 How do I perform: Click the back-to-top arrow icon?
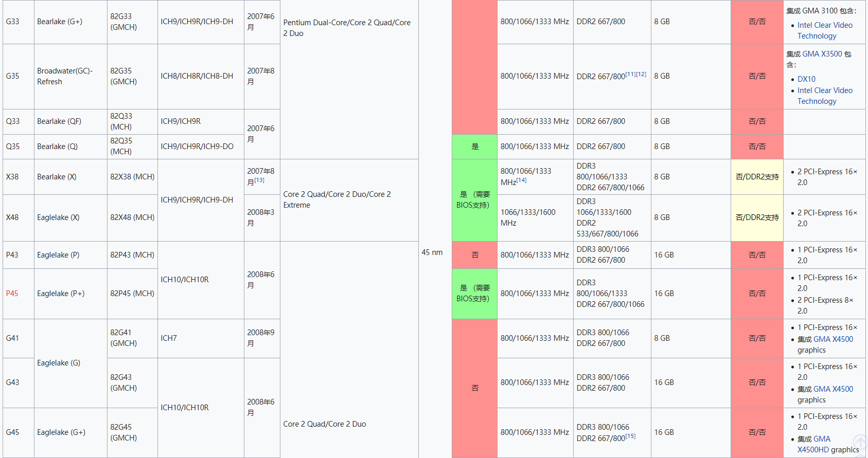(x=860, y=443)
